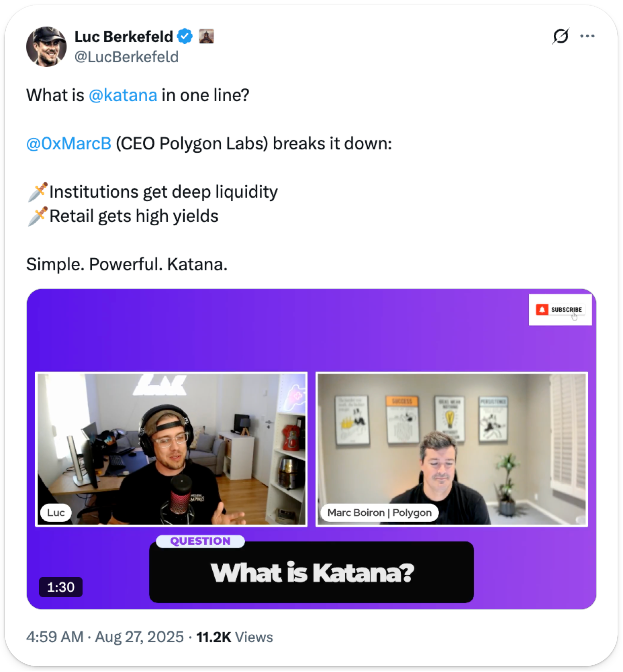Click the "Luc" name label
Image resolution: width=623 pixels, height=672 pixels.
56,513
